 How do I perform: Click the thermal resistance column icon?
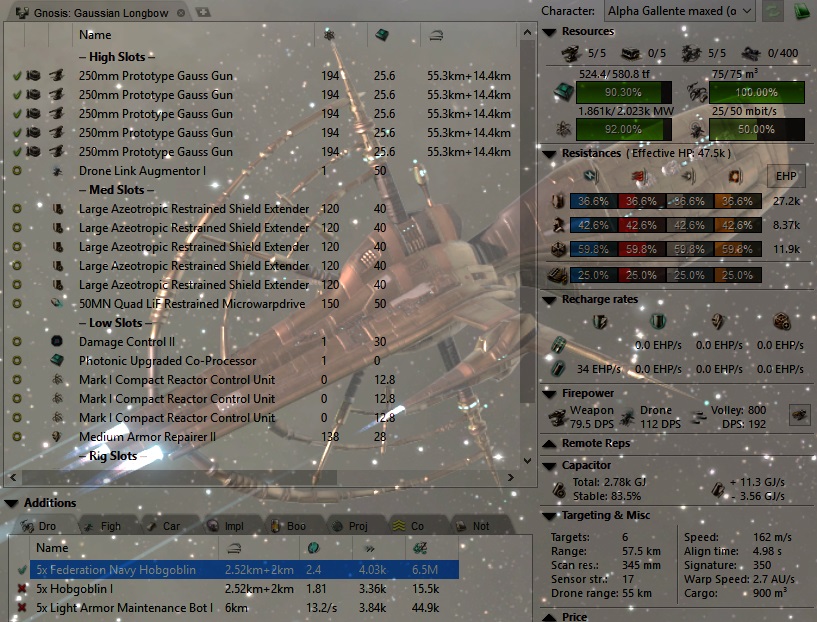point(640,177)
